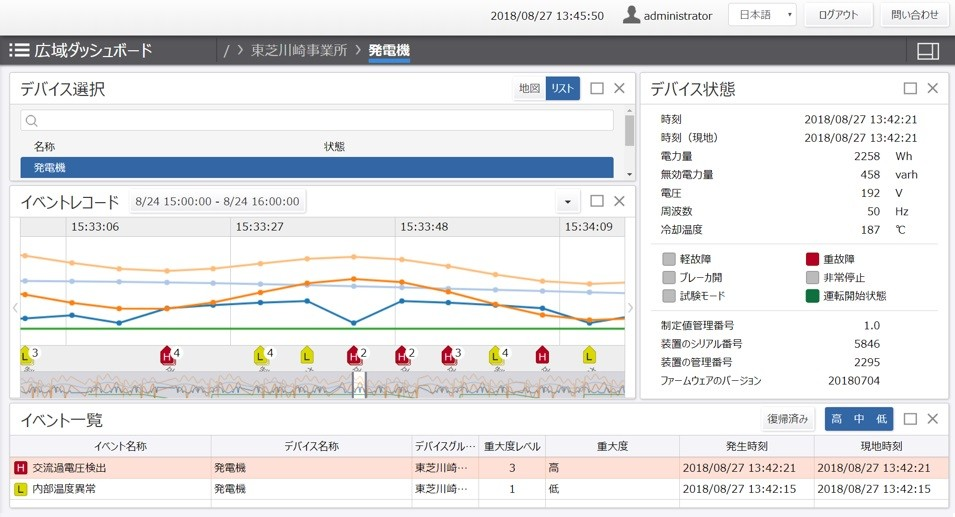Click the administrator user icon
The height and width of the screenshot is (517, 955).
631,15
